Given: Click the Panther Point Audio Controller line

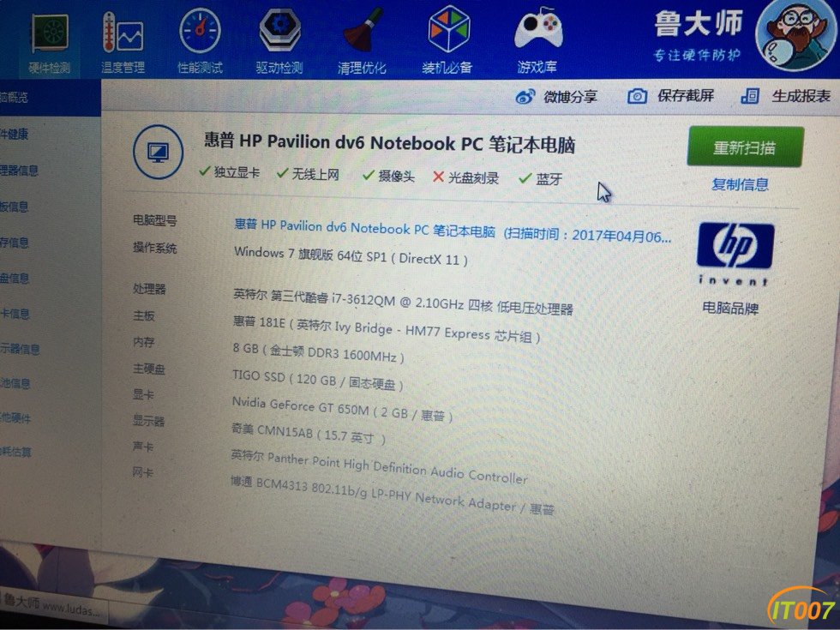Looking at the screenshot, I should pos(379,466).
